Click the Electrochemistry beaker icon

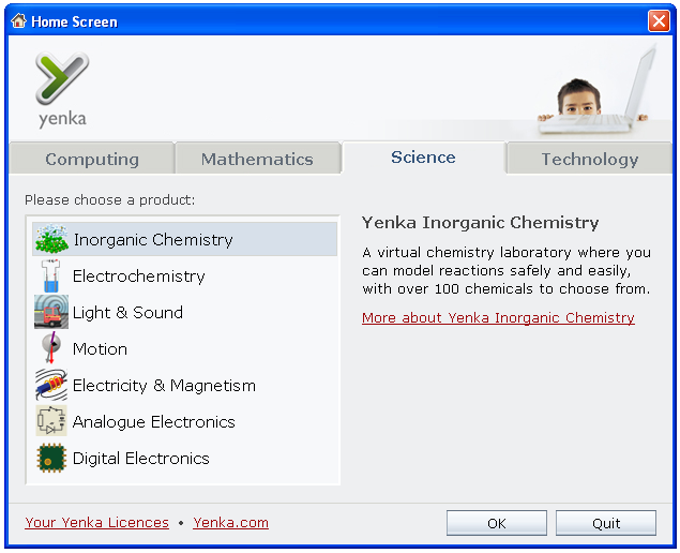pos(51,276)
